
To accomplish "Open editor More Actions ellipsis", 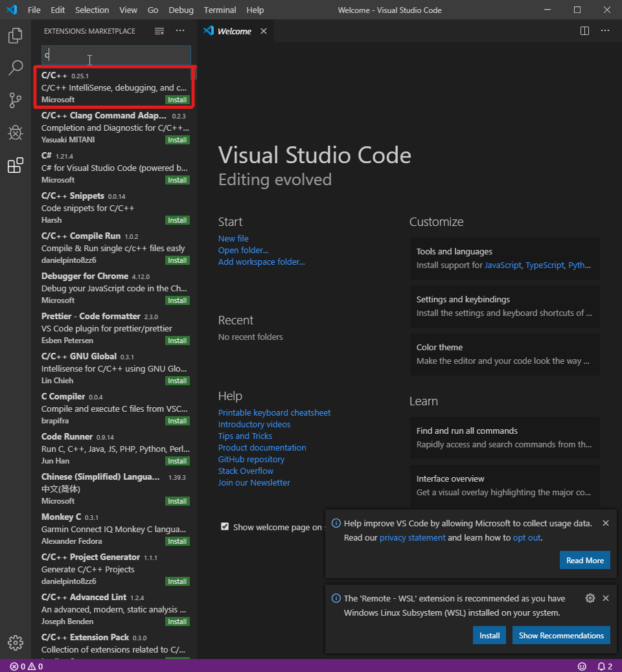I will [x=605, y=31].
